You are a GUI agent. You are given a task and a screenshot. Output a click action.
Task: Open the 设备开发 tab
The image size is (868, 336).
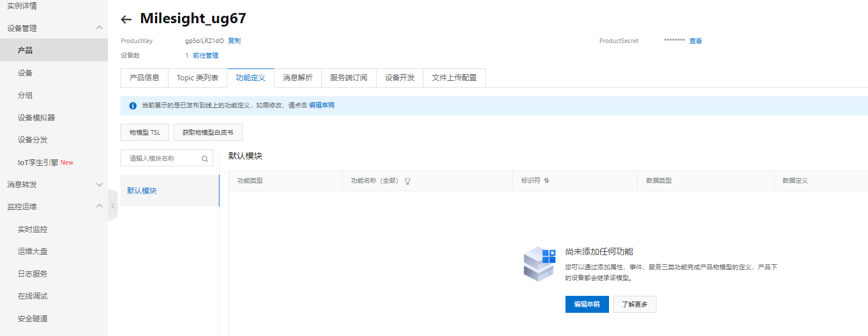tap(400, 78)
